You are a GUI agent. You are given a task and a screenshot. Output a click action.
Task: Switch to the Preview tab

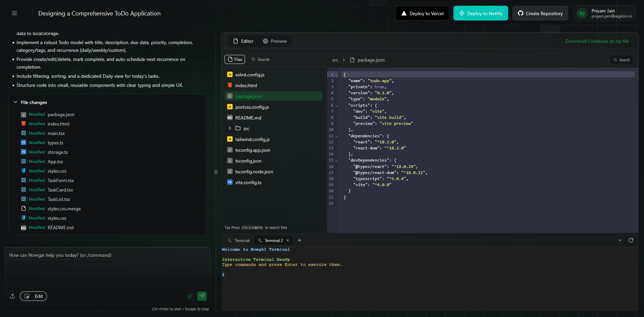[x=275, y=41]
